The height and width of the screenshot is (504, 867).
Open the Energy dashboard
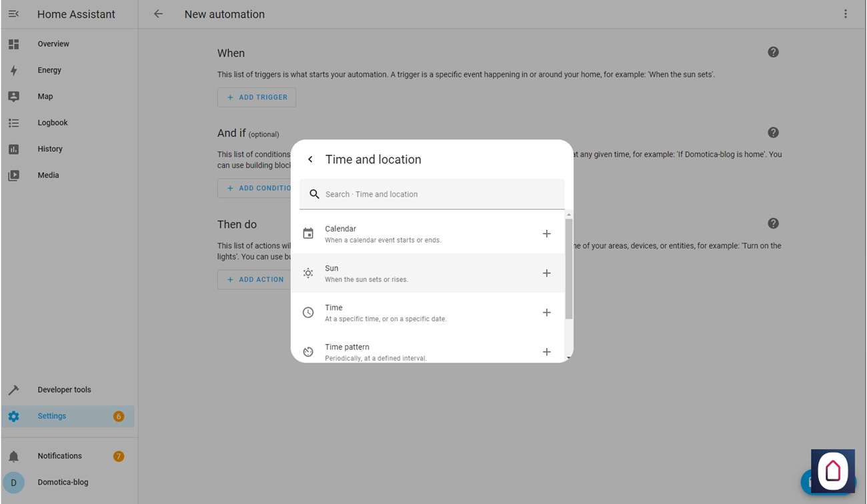49,70
